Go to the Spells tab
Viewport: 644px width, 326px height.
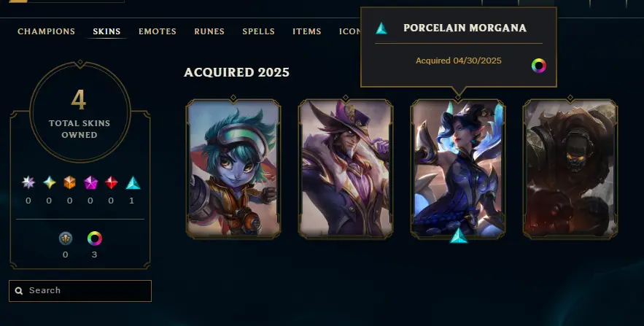258,31
